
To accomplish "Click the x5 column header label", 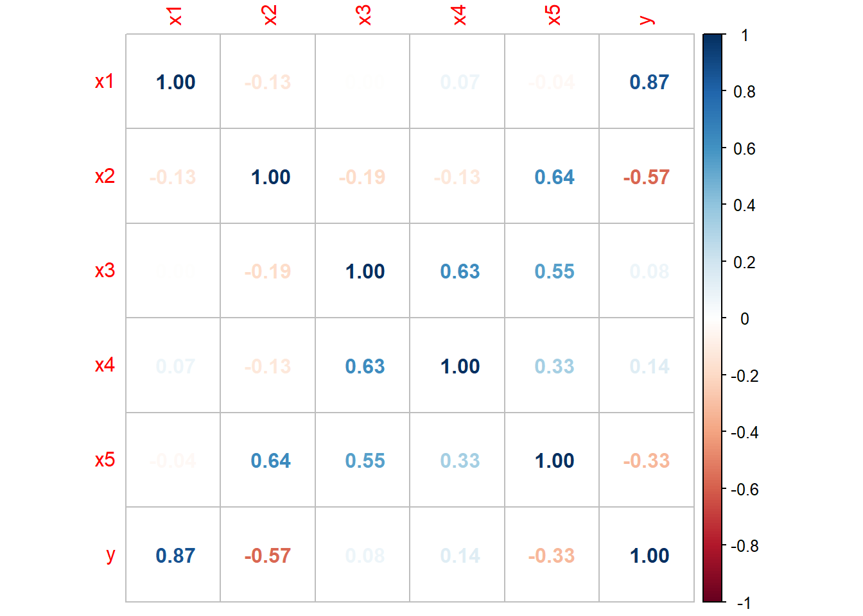I will (x=554, y=15).
